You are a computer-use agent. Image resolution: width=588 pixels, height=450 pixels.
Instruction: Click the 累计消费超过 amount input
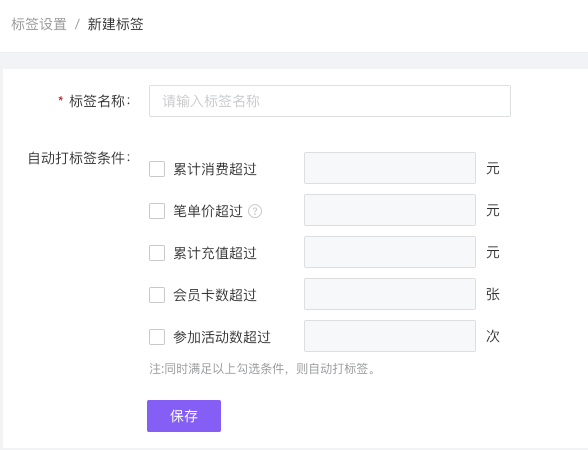click(390, 168)
